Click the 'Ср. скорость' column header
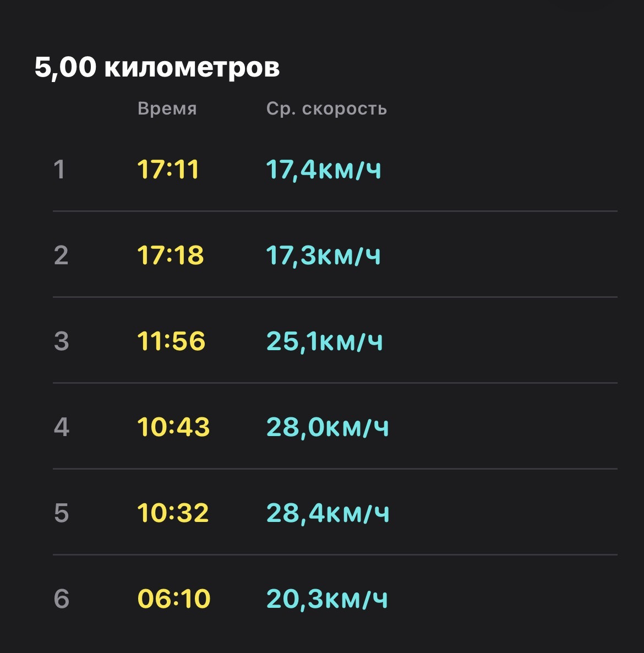This screenshot has width=644, height=653. [x=327, y=108]
